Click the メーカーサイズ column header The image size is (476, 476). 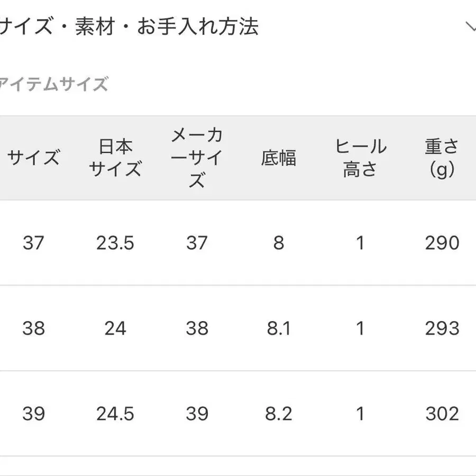click(x=197, y=157)
